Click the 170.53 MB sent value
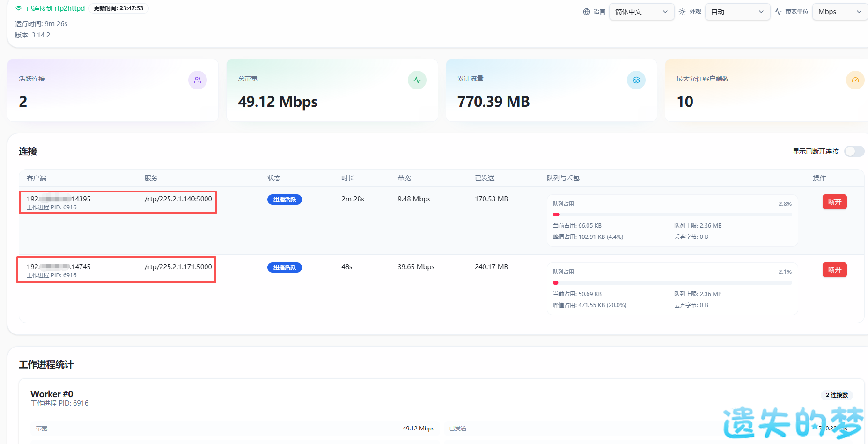Viewport: 868px width, 444px height. [x=491, y=199]
